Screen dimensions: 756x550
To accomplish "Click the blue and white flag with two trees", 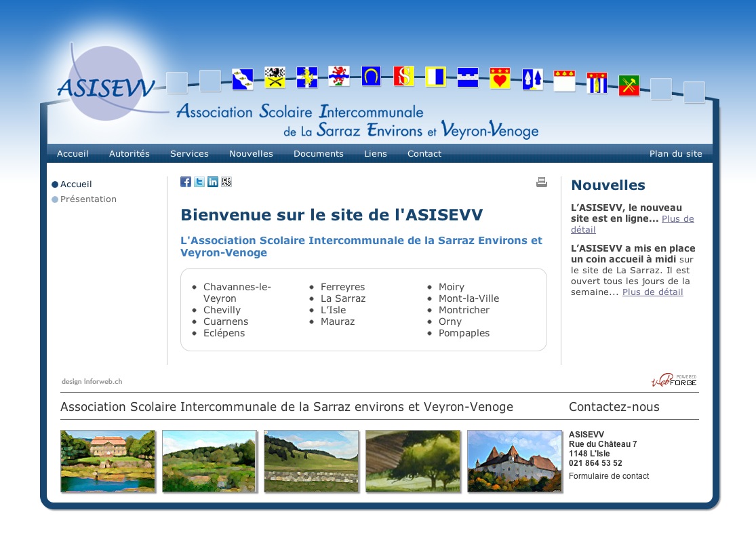I will 532,79.
